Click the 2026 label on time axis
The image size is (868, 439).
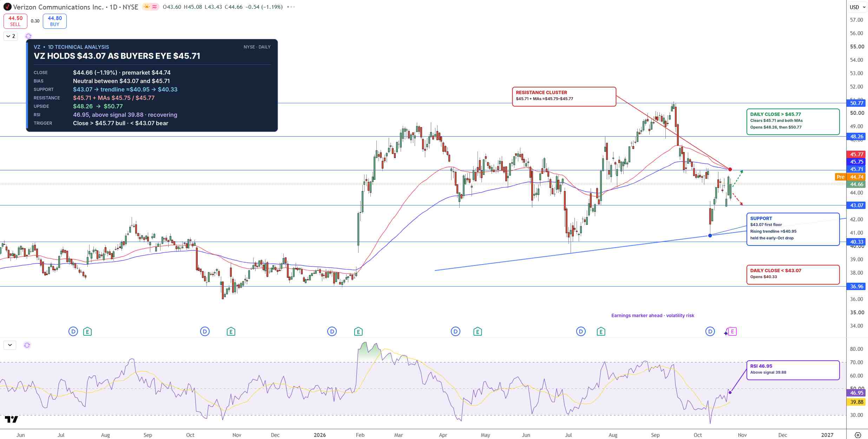point(320,435)
